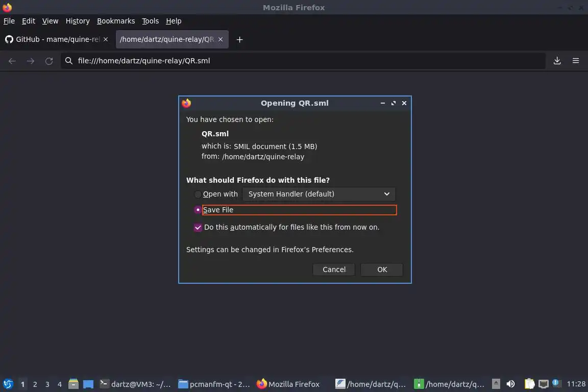The height and width of the screenshot is (392, 588).
Task: Open the Tools menu
Action: pos(151,21)
